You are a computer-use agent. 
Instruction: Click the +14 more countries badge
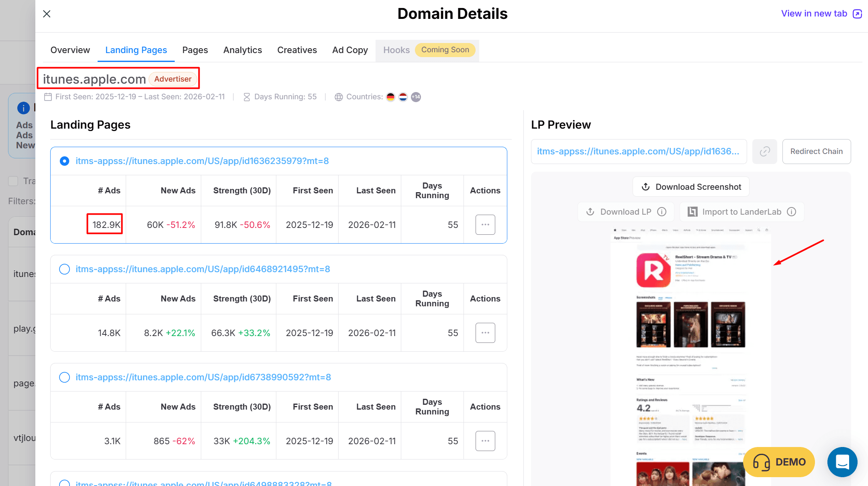[416, 97]
